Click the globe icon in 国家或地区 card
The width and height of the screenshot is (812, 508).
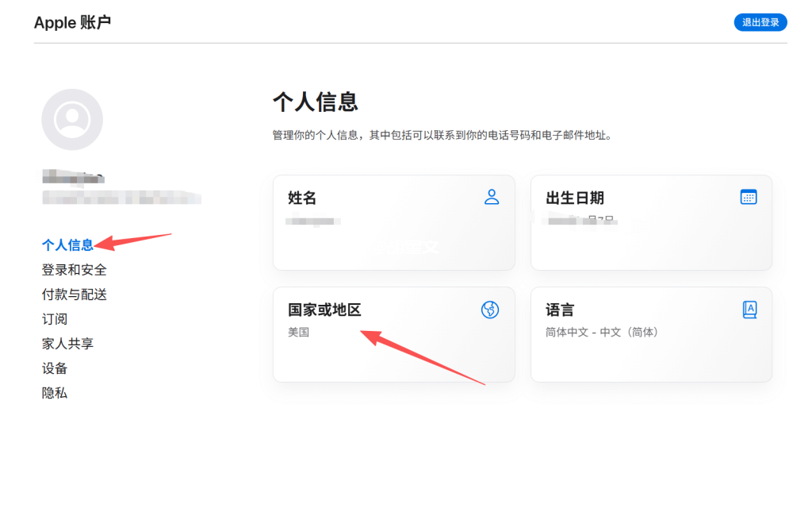click(490, 310)
